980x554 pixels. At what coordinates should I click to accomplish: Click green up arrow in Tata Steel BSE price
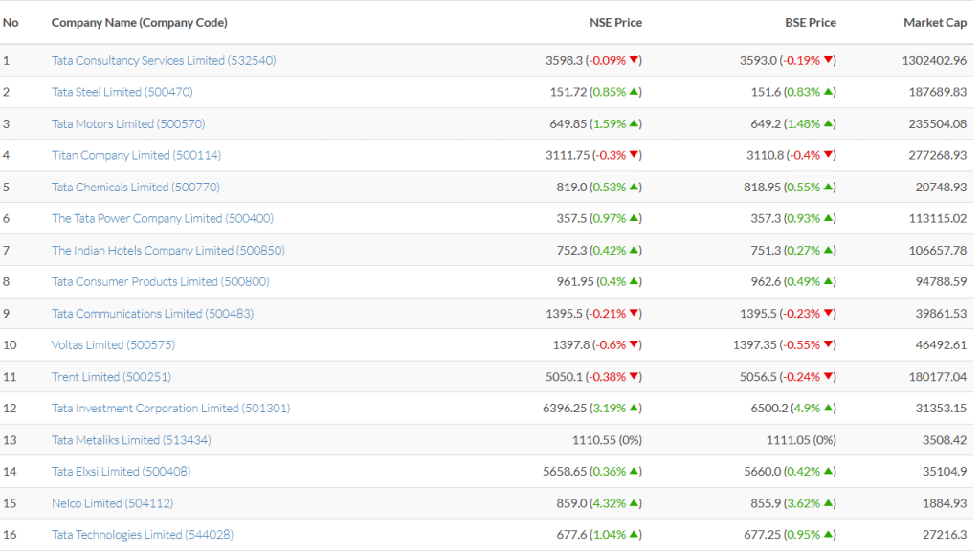point(828,91)
